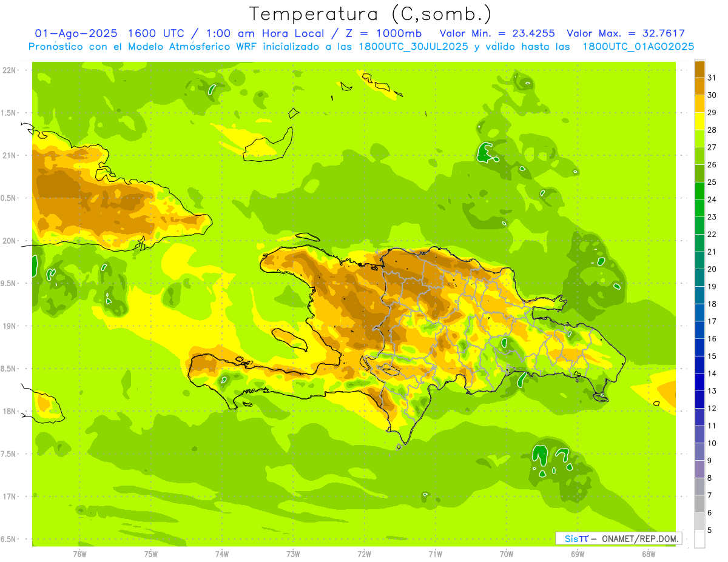Click the '8' colorbar value label

point(710,478)
